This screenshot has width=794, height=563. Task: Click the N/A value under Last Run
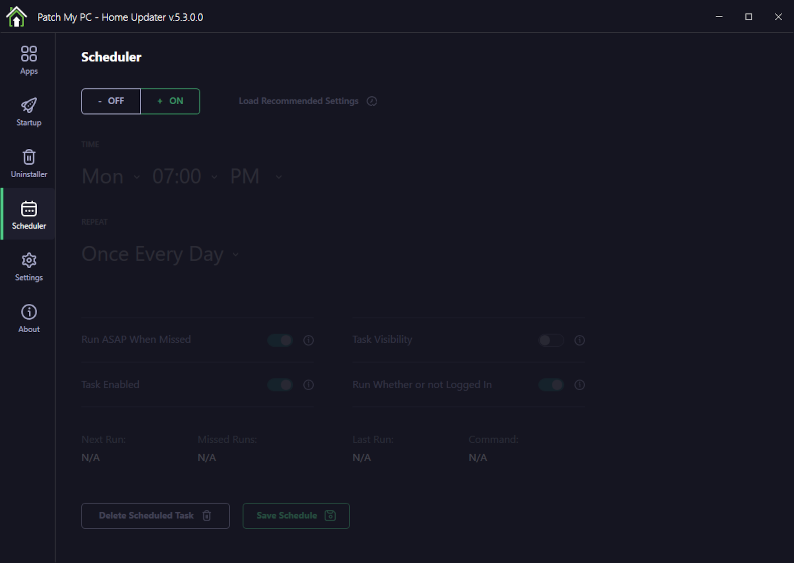pyautogui.click(x=362, y=458)
